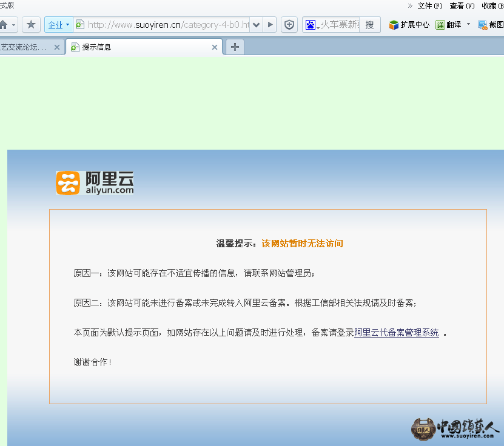Expand the address bar history chevron
Screen dimensions: 504x446
(256, 25)
